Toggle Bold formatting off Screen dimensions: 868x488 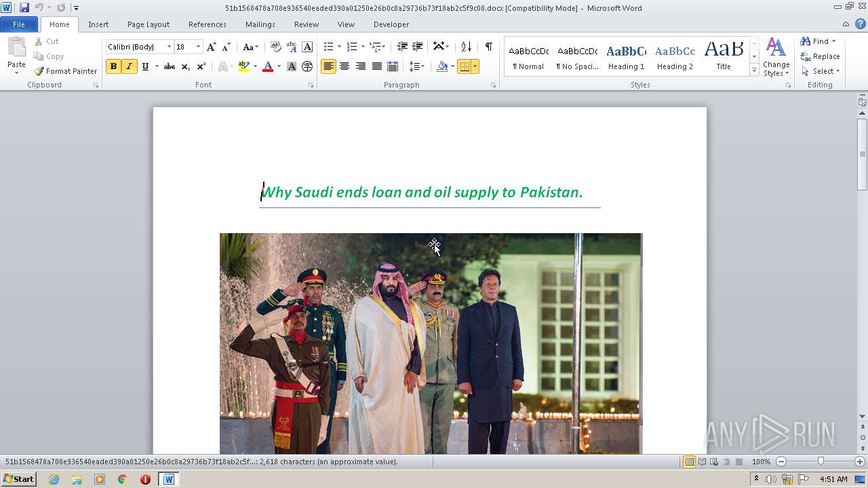[x=113, y=66]
